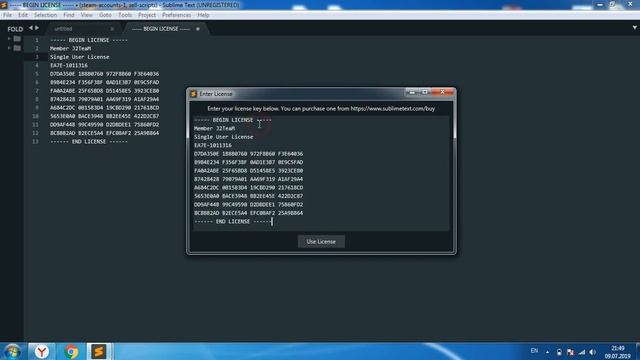The width and height of the screenshot is (640, 360).
Task: Go to next tab with right arrow
Action: point(37,28)
